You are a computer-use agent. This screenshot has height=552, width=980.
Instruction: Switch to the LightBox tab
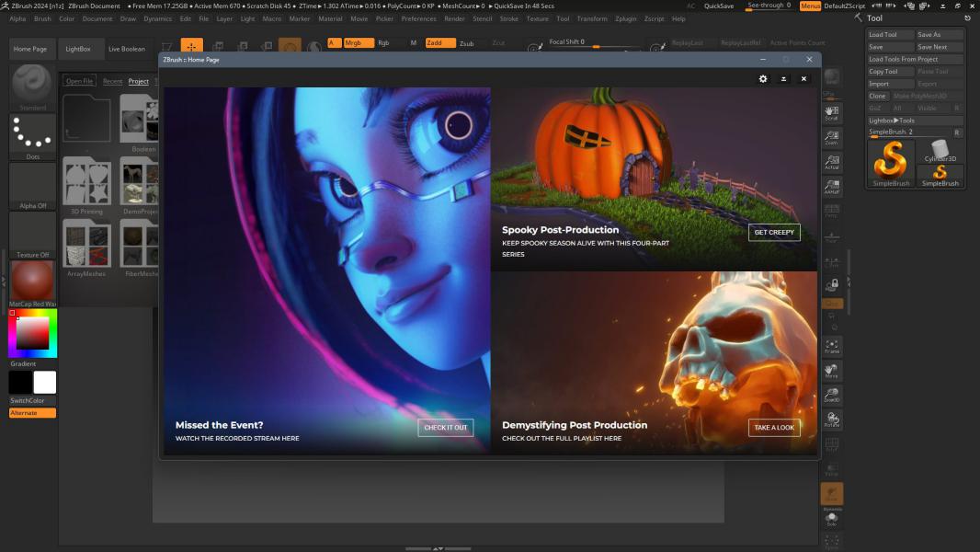coord(78,49)
